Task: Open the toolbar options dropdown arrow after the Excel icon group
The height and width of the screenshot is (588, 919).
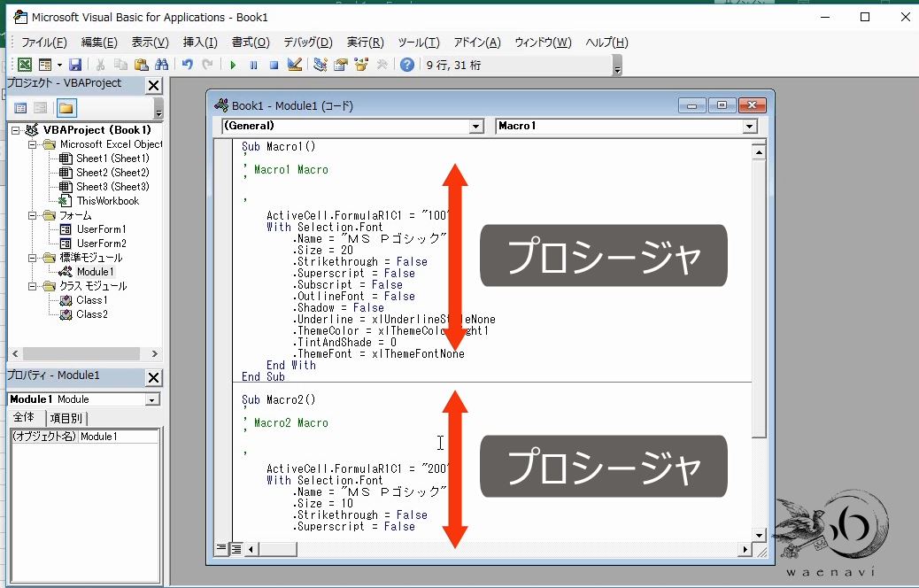Action: pyautogui.click(x=59, y=65)
